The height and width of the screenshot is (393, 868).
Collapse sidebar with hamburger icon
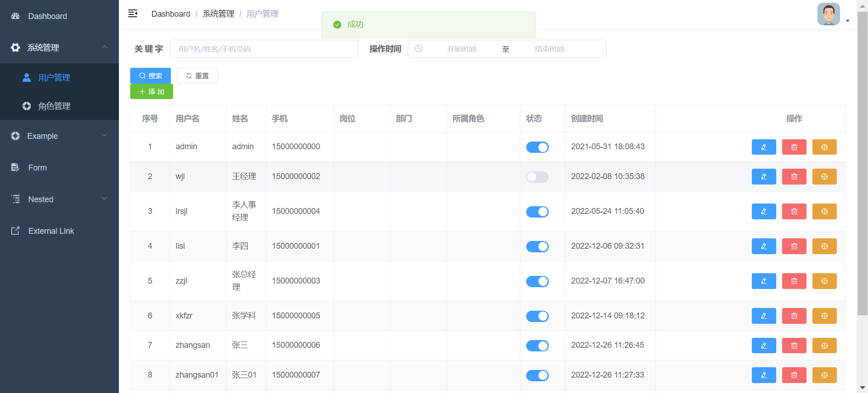coord(132,14)
